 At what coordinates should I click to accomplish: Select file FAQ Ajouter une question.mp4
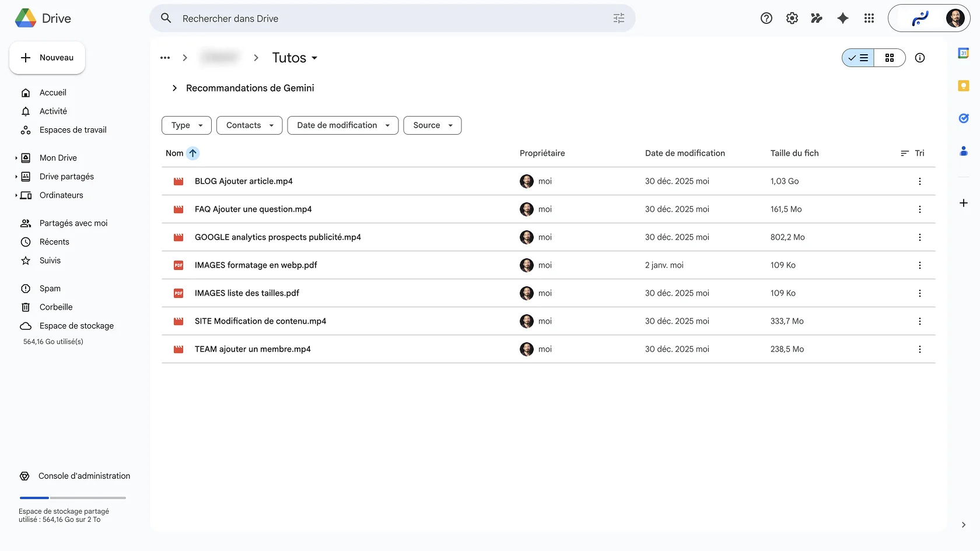(548, 209)
